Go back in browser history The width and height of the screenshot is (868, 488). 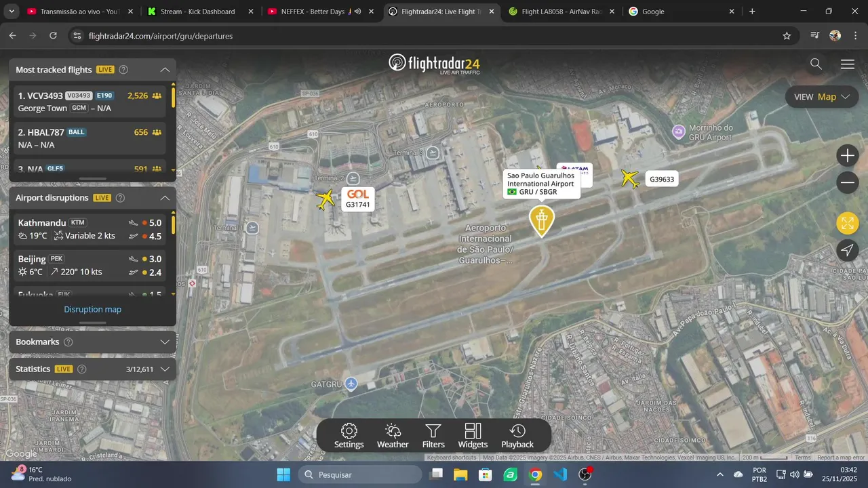tap(12, 36)
